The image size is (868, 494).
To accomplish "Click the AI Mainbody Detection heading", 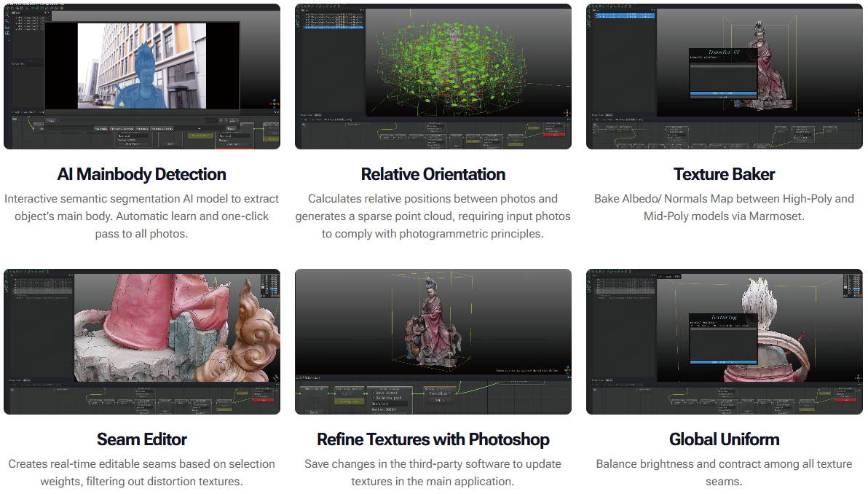I will 142,174.
